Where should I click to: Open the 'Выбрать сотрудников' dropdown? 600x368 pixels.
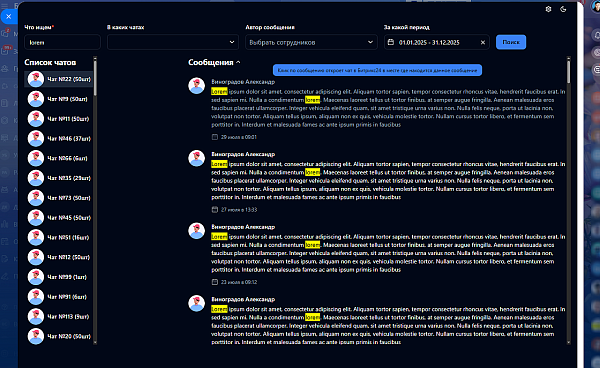(x=311, y=42)
